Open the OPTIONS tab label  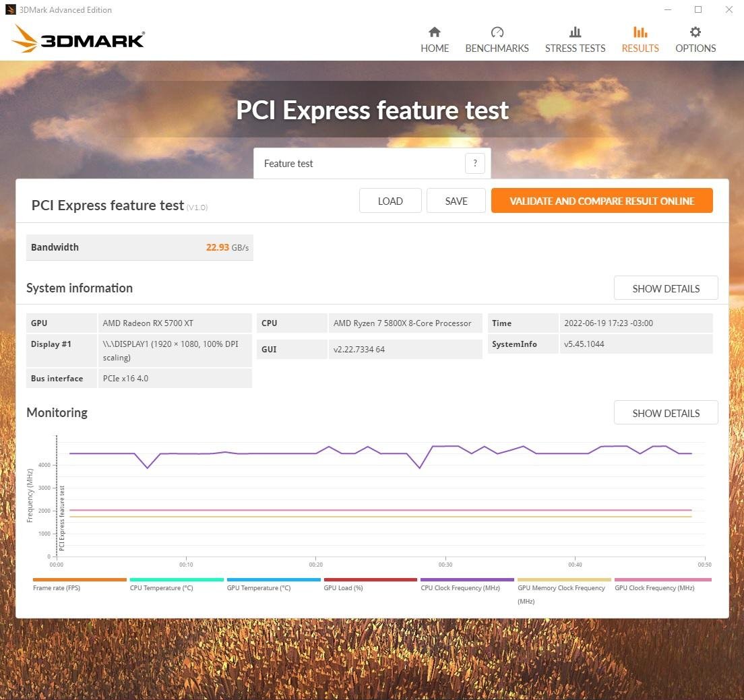[695, 49]
